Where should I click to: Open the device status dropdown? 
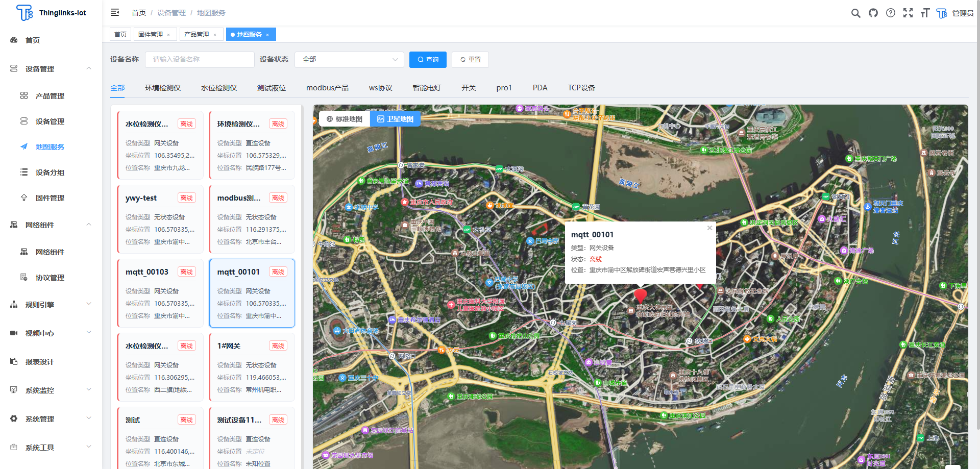pyautogui.click(x=349, y=60)
